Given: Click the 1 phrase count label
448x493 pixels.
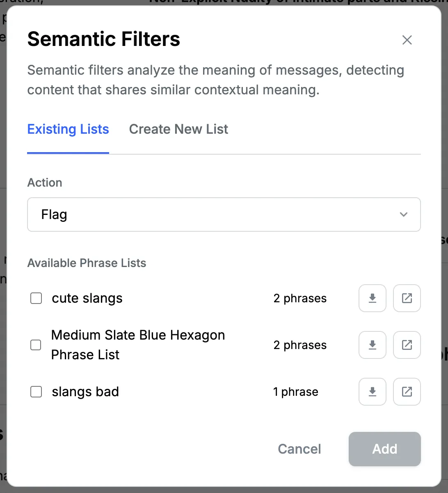Looking at the screenshot, I should tap(295, 392).
